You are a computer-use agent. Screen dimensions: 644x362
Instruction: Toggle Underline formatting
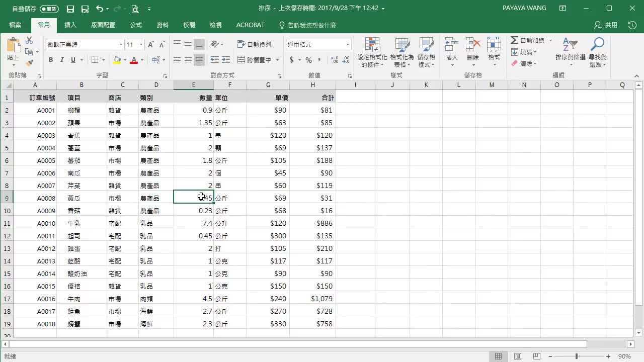73,60
